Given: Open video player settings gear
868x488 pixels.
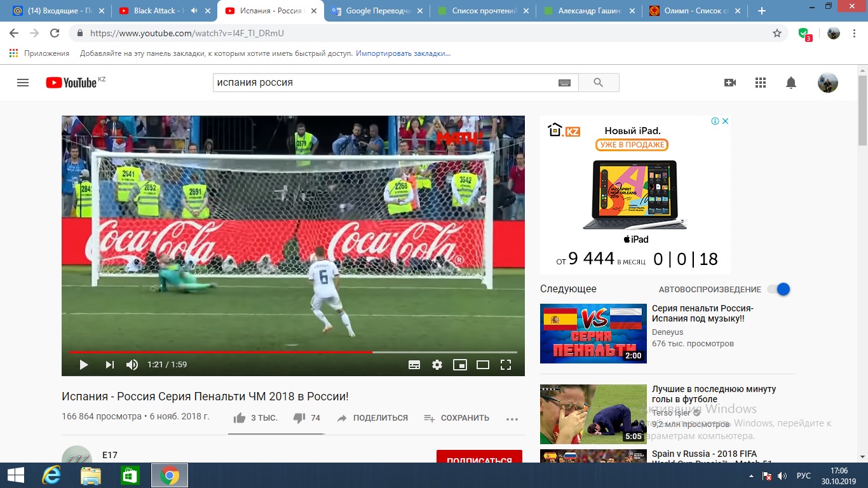Looking at the screenshot, I should [437, 365].
